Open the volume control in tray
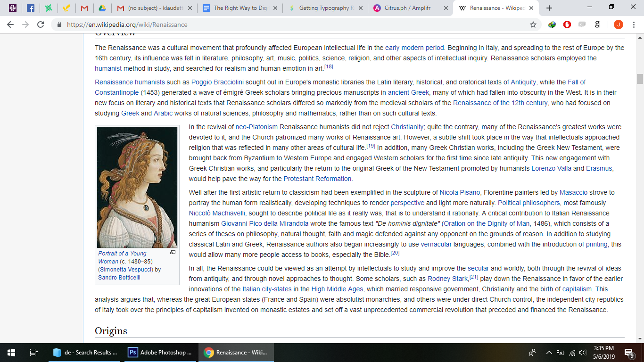The width and height of the screenshot is (644, 362). pyautogui.click(x=583, y=352)
